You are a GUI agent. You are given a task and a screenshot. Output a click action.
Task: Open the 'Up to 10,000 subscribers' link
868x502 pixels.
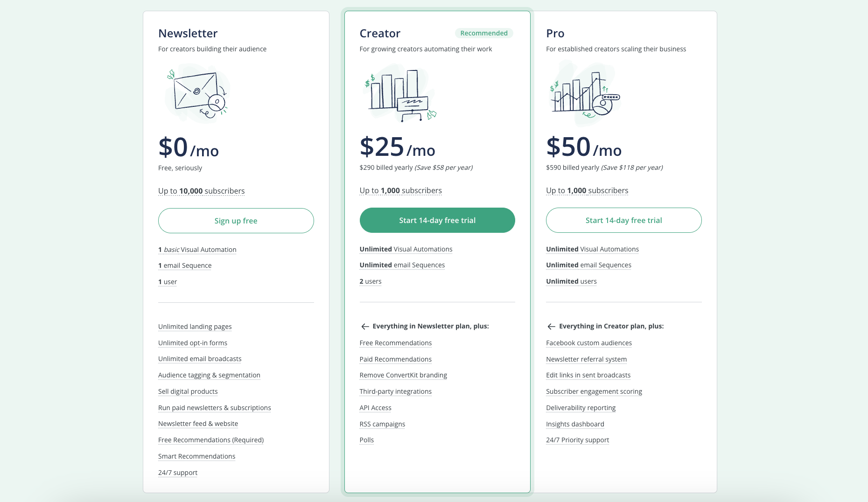click(201, 191)
